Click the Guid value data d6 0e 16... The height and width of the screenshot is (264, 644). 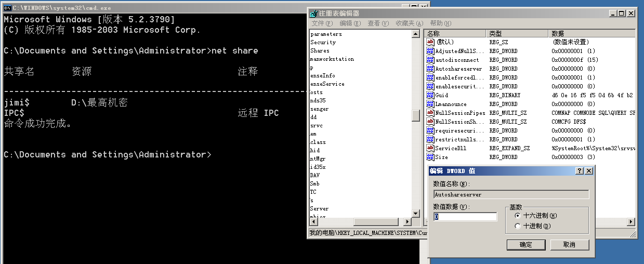[x=593, y=95]
